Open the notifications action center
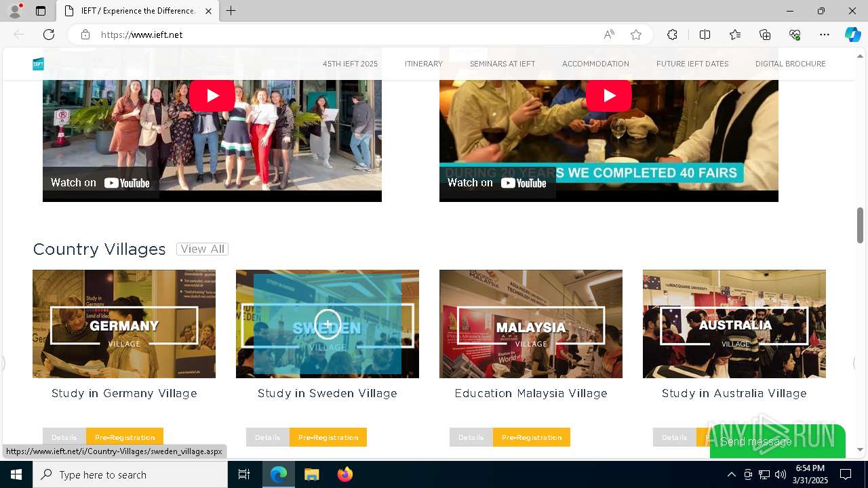 click(846, 474)
